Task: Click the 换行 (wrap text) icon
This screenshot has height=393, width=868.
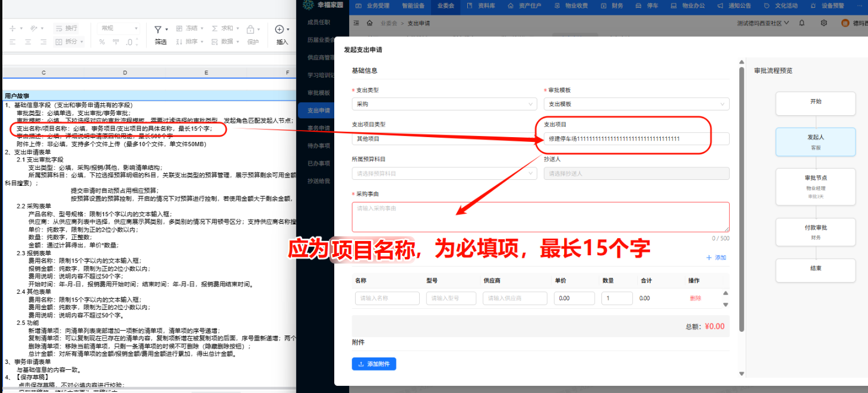Action: pos(65,29)
